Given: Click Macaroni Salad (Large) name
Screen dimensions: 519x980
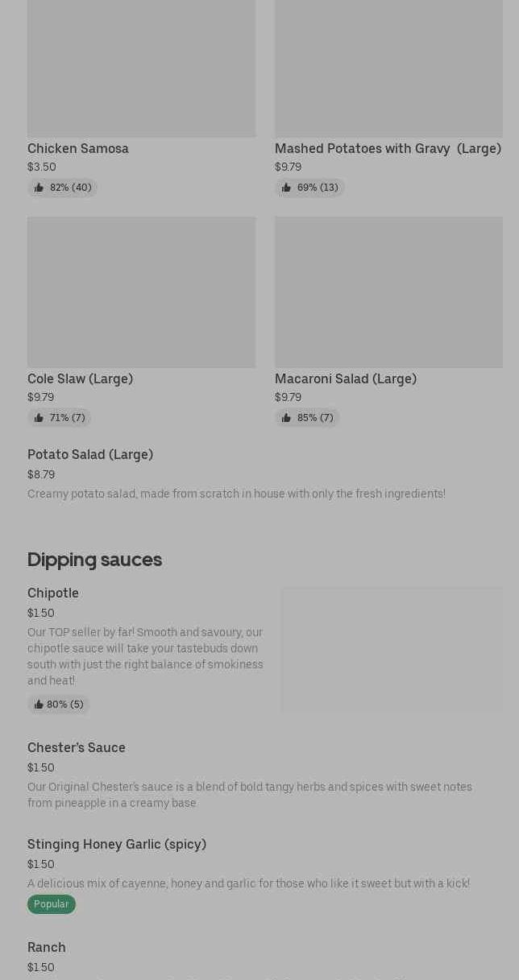Looking at the screenshot, I should tap(346, 379).
